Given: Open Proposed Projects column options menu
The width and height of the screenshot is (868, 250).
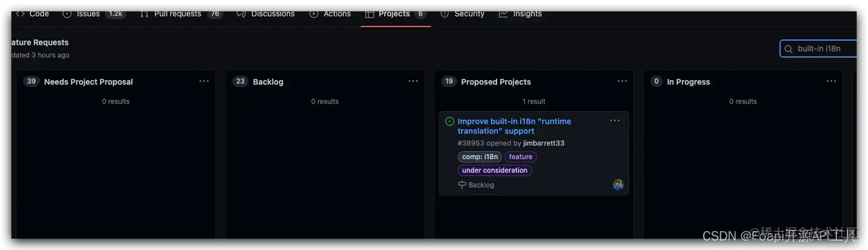Looking at the screenshot, I should (x=622, y=82).
